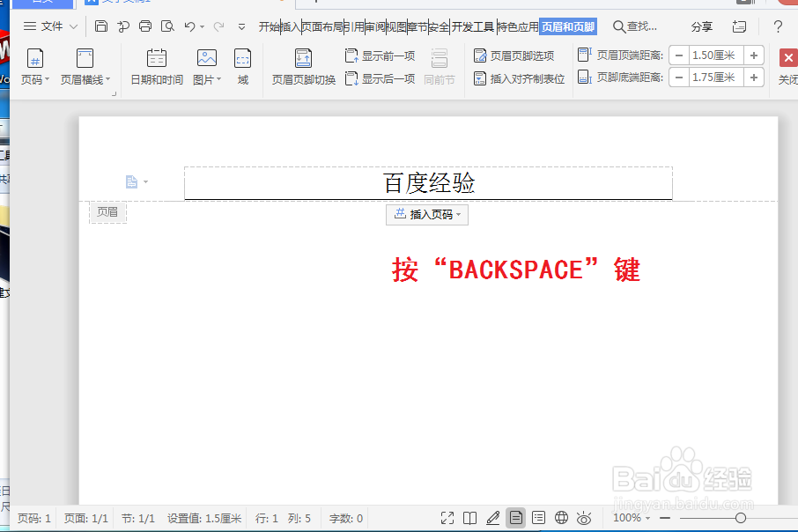Screen dimensions: 798x532
Task: Click the 1.75厘米 footer distance field
Action: pos(715,78)
